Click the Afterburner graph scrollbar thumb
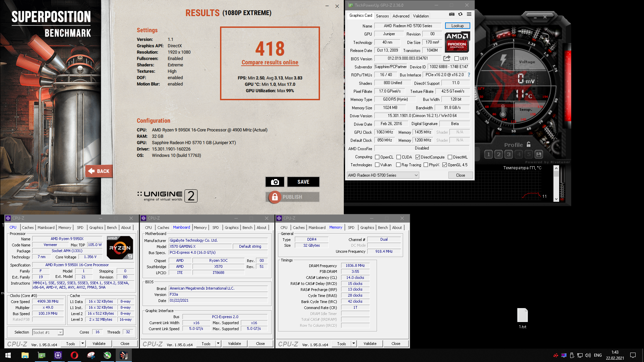644x362 pixels. 556,174
